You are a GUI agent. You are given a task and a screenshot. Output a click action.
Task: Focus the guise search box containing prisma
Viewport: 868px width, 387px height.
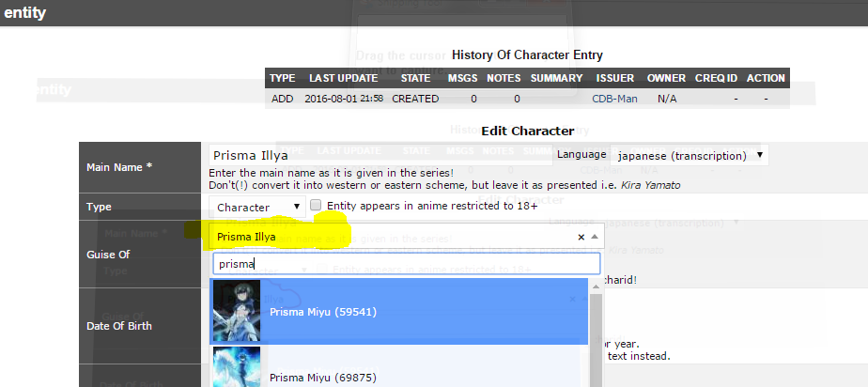pos(406,265)
